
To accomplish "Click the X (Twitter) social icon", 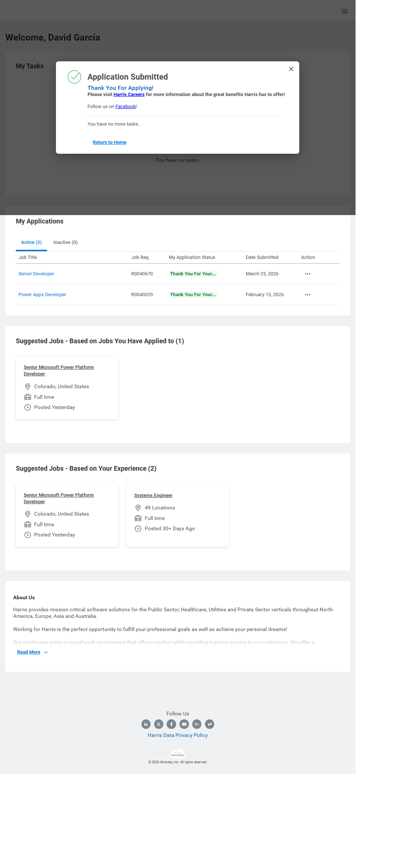I will pos(159,724).
